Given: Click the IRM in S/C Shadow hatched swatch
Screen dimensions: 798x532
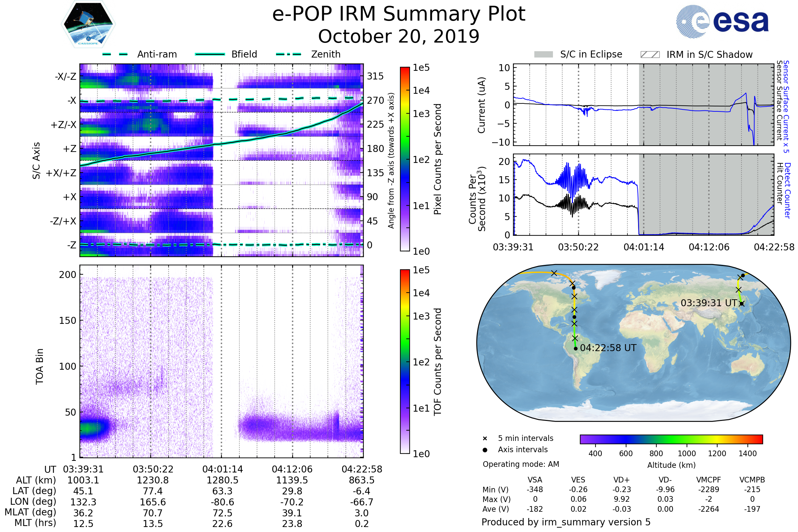Looking at the screenshot, I should (650, 55).
